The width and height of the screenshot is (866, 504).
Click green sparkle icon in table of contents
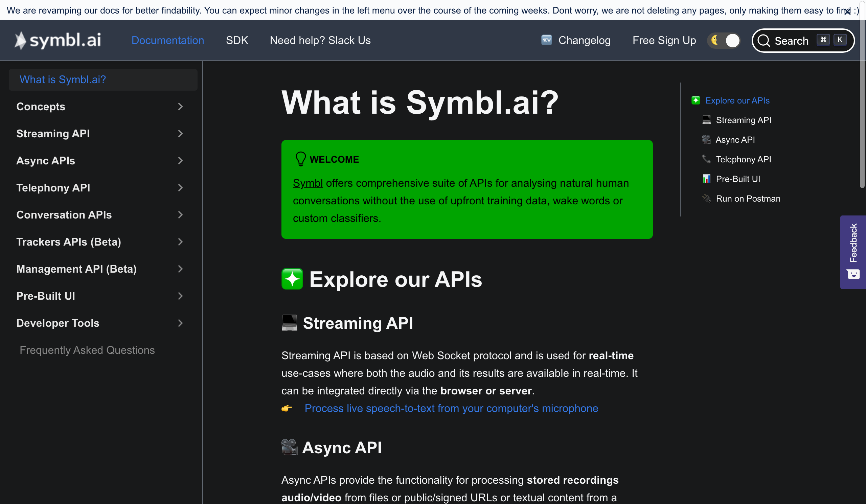pyautogui.click(x=696, y=100)
